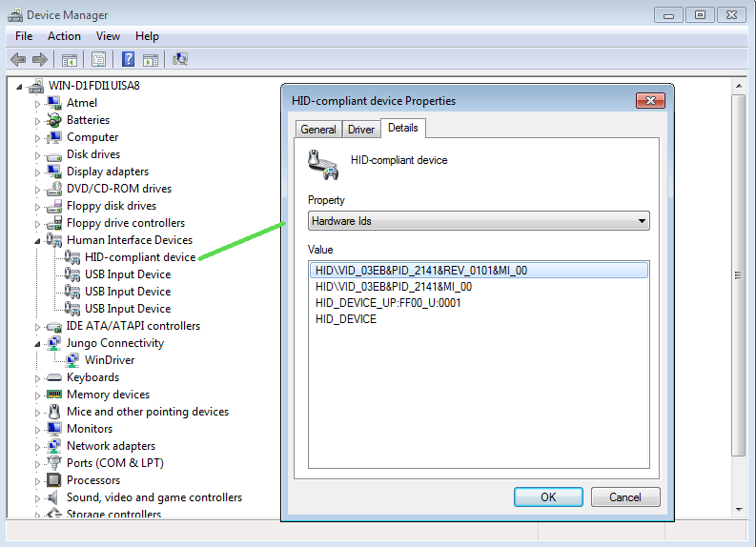Click the Sound, video and game controllers icon
756x547 pixels.
[54, 497]
